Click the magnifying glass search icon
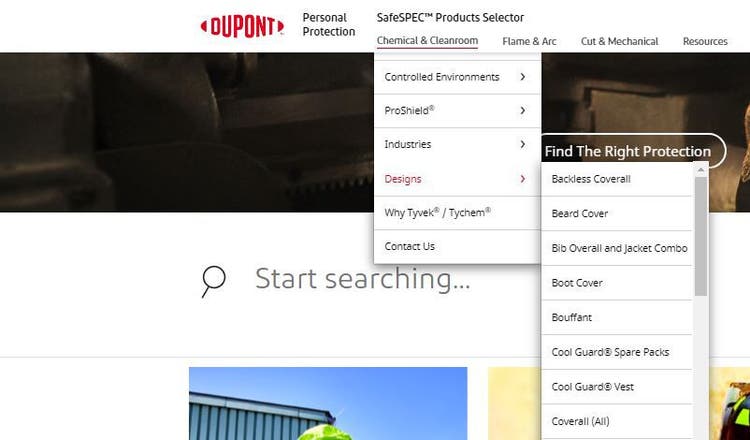 point(213,281)
